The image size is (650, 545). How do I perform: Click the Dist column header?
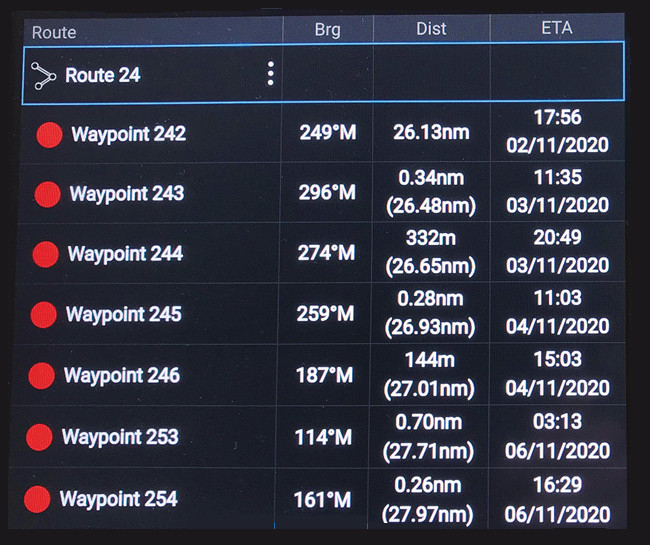(x=431, y=29)
